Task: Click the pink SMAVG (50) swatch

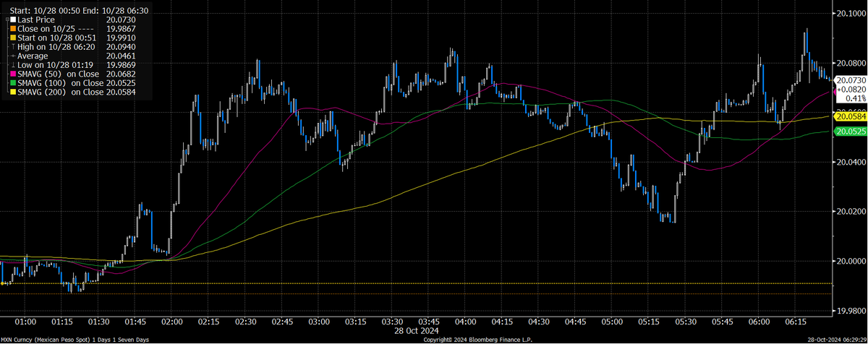Action: click(x=12, y=74)
